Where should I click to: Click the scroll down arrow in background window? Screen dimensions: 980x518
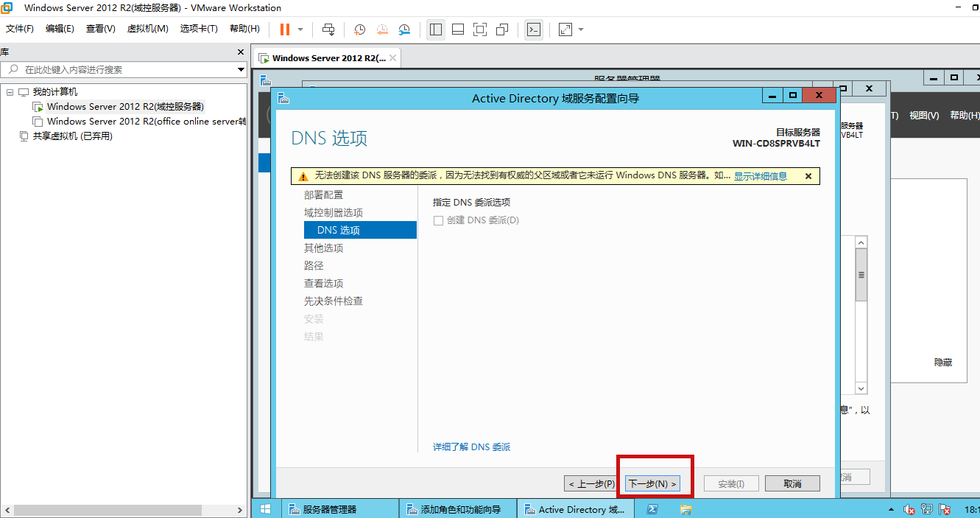pos(861,388)
